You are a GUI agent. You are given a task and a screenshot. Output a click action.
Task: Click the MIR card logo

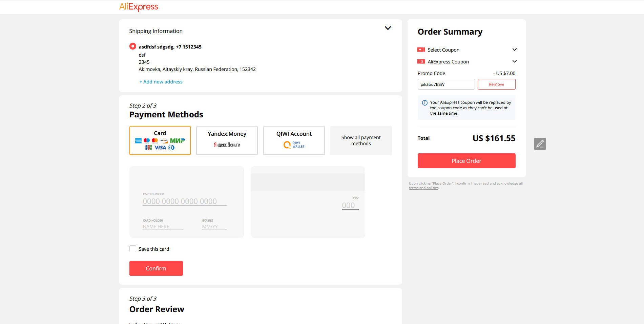click(178, 140)
